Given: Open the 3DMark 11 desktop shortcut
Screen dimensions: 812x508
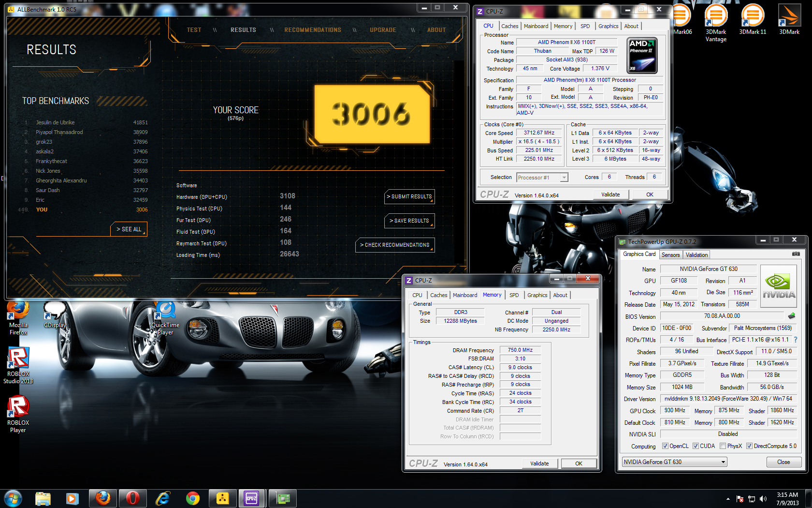Looking at the screenshot, I should click(x=753, y=19).
